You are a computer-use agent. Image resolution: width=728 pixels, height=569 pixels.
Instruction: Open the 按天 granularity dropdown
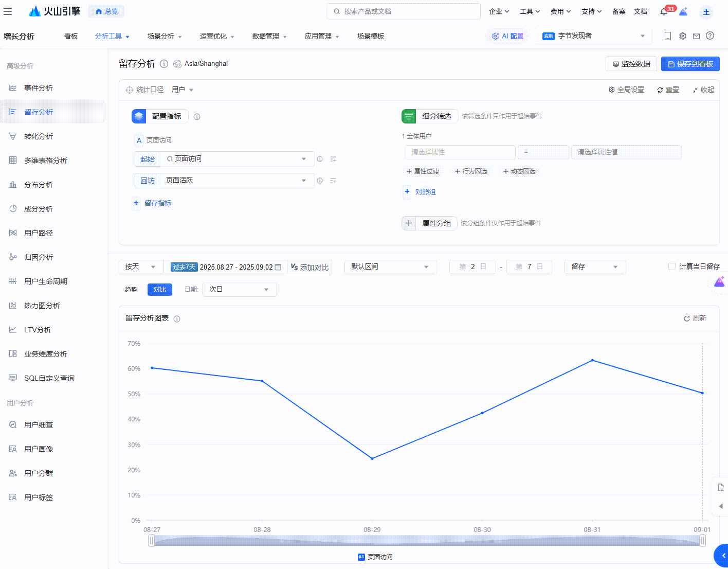[140, 267]
